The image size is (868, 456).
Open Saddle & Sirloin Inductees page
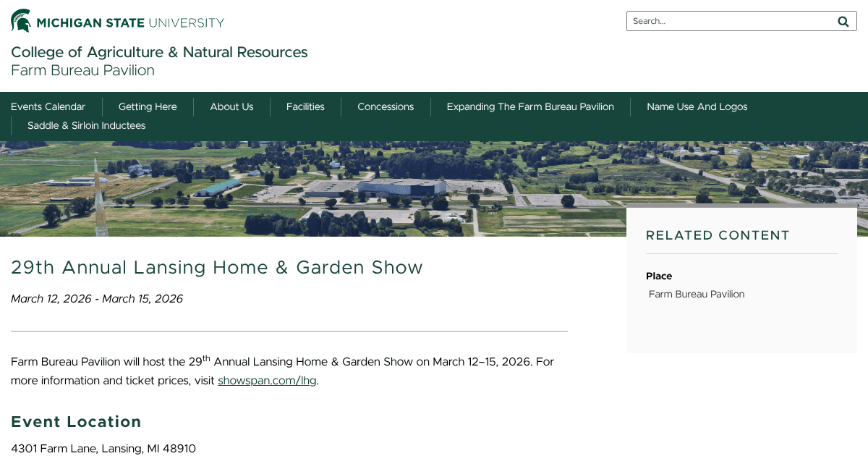(86, 125)
